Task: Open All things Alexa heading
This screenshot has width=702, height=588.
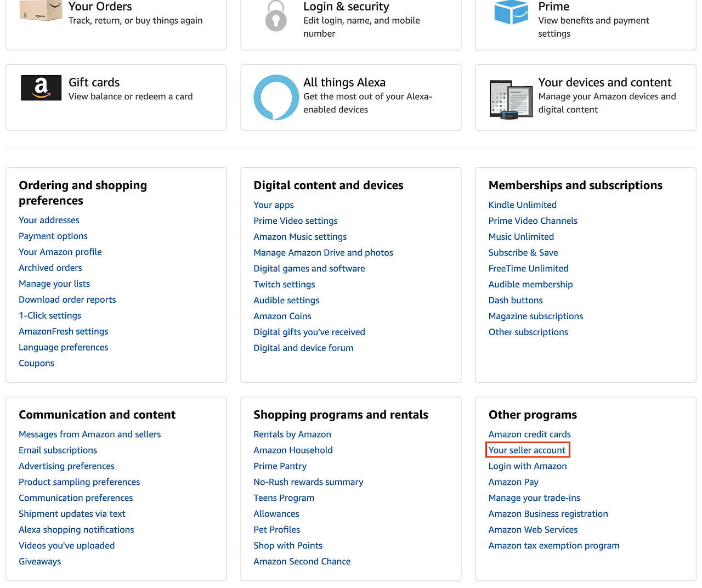Action: 344,82
